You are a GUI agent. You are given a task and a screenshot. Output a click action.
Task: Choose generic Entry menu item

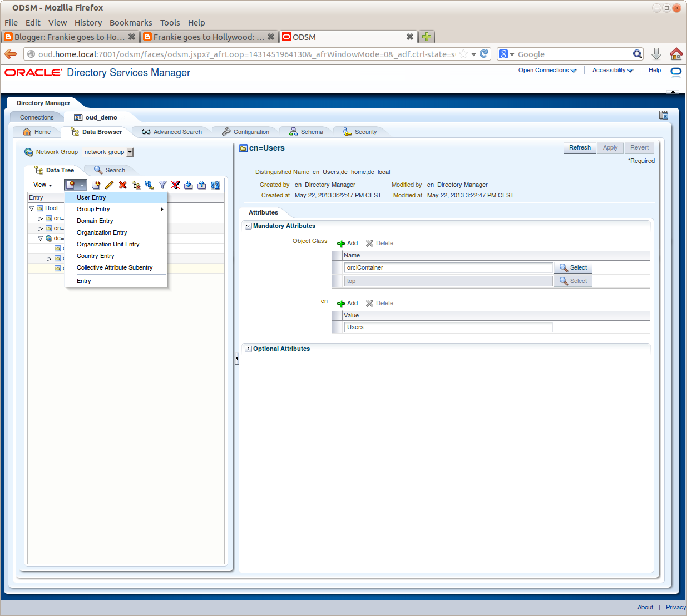(116, 281)
